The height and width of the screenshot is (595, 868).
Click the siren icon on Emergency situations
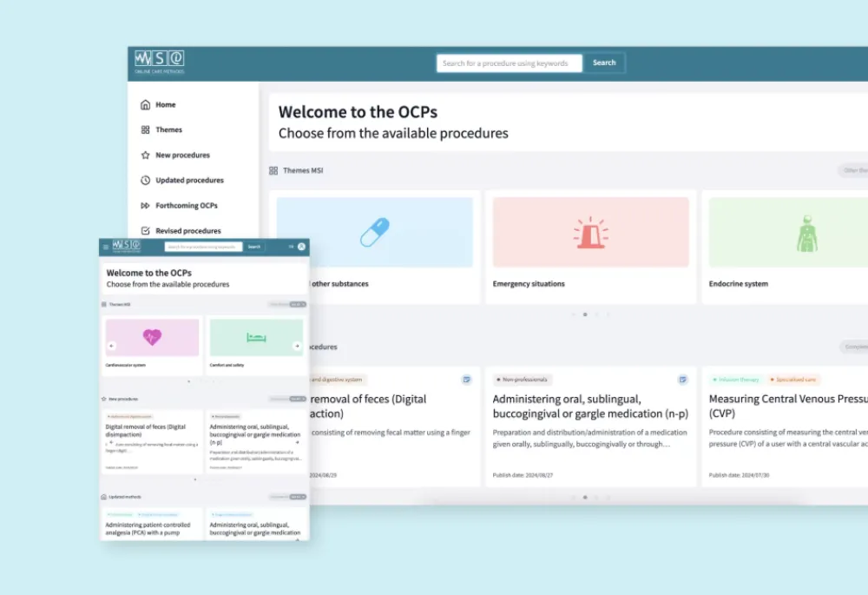[590, 233]
